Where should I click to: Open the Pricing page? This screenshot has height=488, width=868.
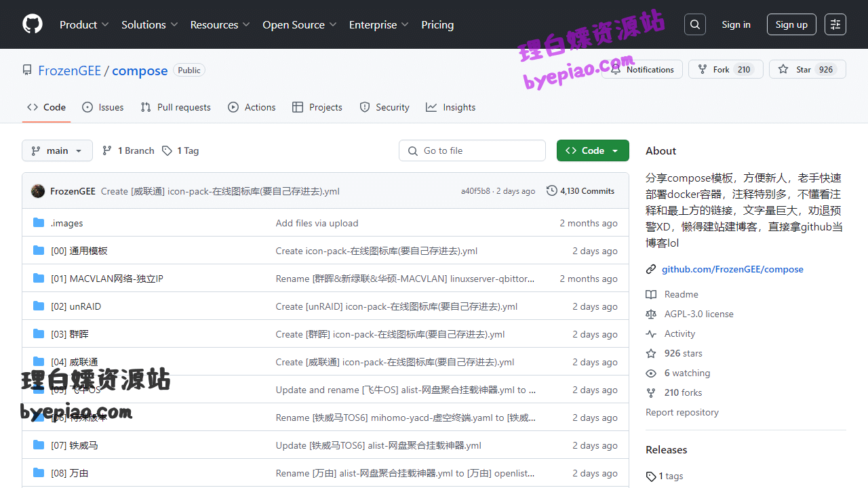[x=437, y=24]
